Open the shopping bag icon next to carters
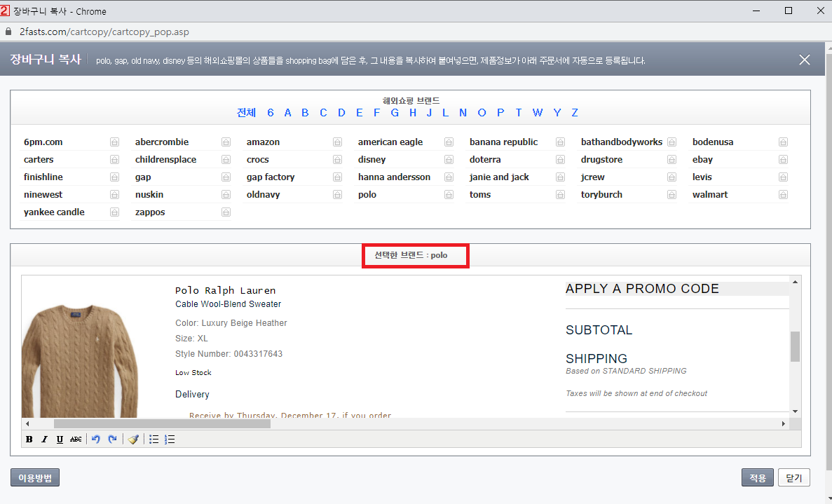Screen dimensions: 832x504 pos(115,160)
